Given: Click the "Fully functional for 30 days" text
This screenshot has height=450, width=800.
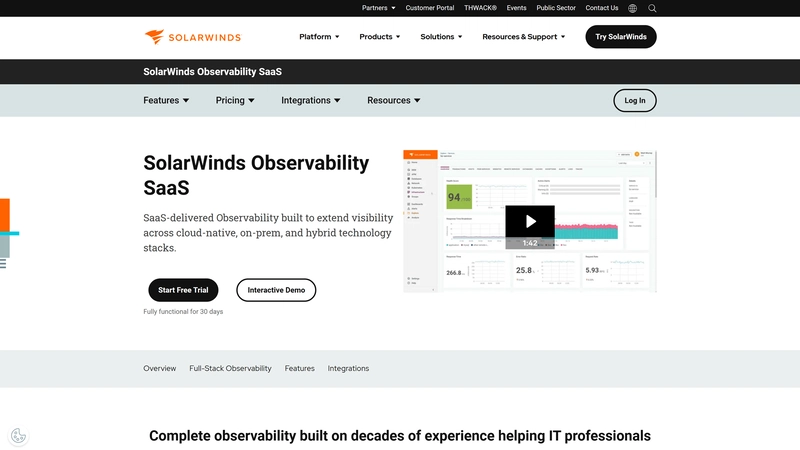Looking at the screenshot, I should click(183, 311).
